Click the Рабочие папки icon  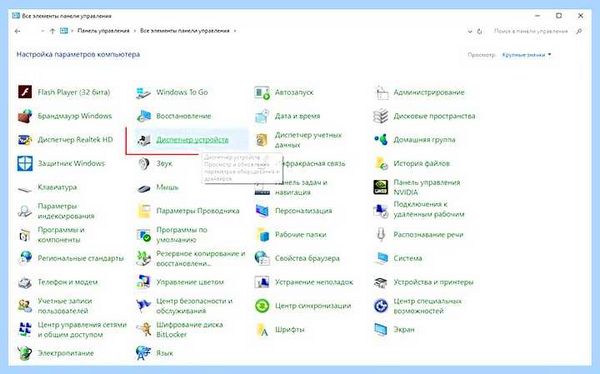(262, 235)
